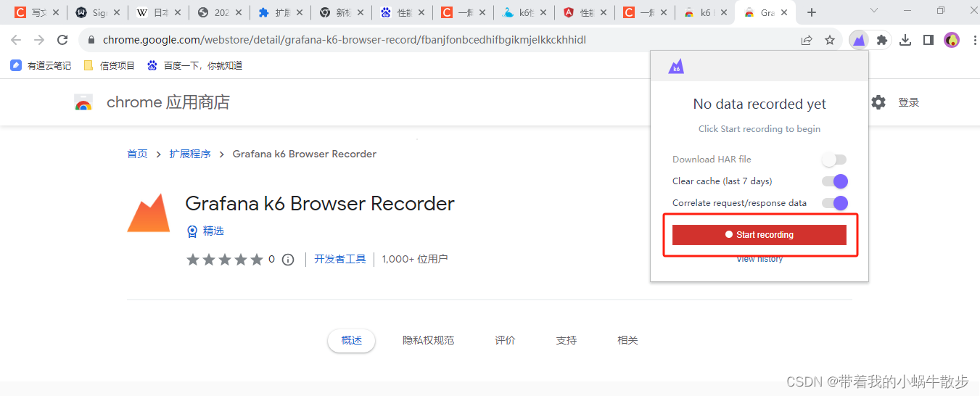Image resolution: width=980 pixels, height=396 pixels.
Task: Select the 概述 tab
Action: click(352, 340)
